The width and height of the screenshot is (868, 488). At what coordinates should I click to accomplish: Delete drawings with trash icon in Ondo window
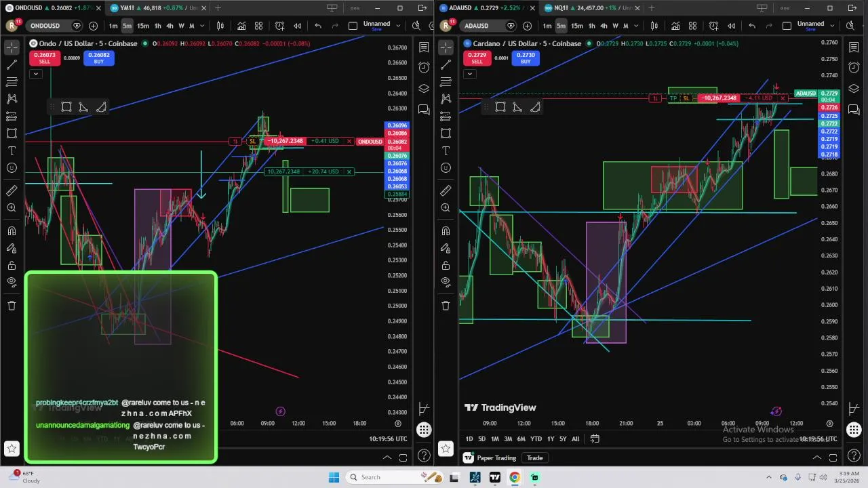[x=12, y=306]
